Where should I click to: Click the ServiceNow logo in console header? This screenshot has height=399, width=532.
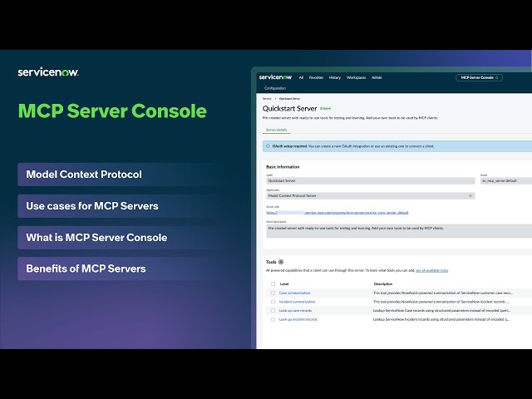point(275,77)
